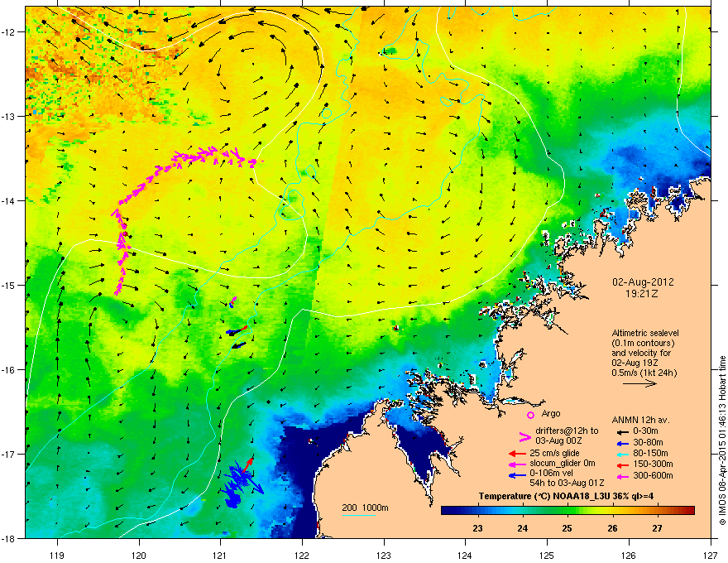Click the -18 latitude axis label
The image size is (728, 563).
coord(9,539)
